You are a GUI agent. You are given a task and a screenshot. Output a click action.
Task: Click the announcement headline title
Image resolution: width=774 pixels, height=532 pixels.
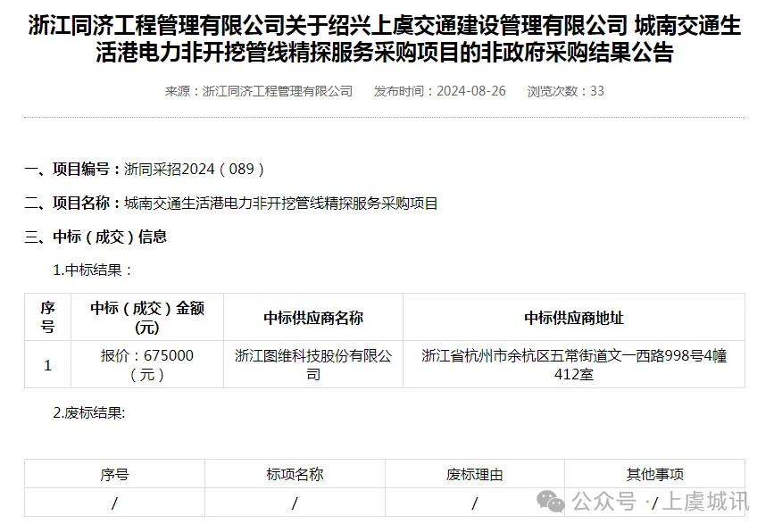pos(385,39)
